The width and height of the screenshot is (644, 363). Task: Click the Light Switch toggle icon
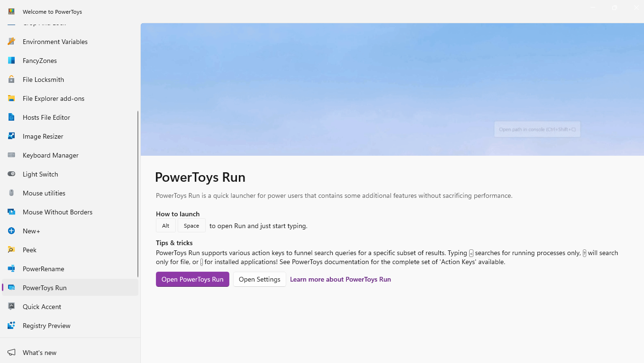[x=11, y=174]
